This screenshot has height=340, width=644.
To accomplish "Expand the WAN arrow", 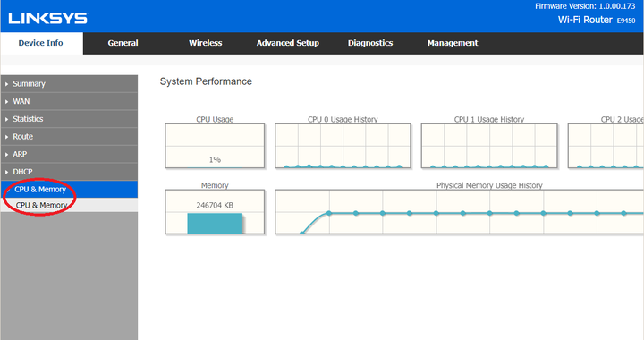I will point(6,101).
